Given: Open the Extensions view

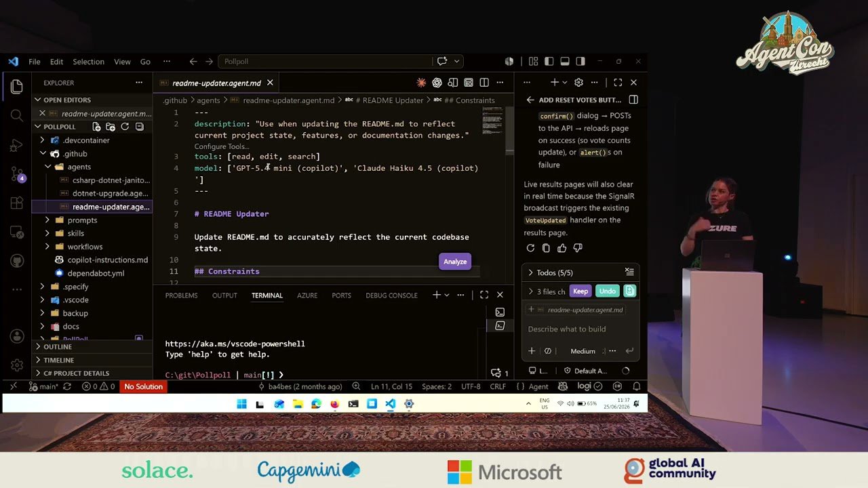Looking at the screenshot, I should coord(17,203).
